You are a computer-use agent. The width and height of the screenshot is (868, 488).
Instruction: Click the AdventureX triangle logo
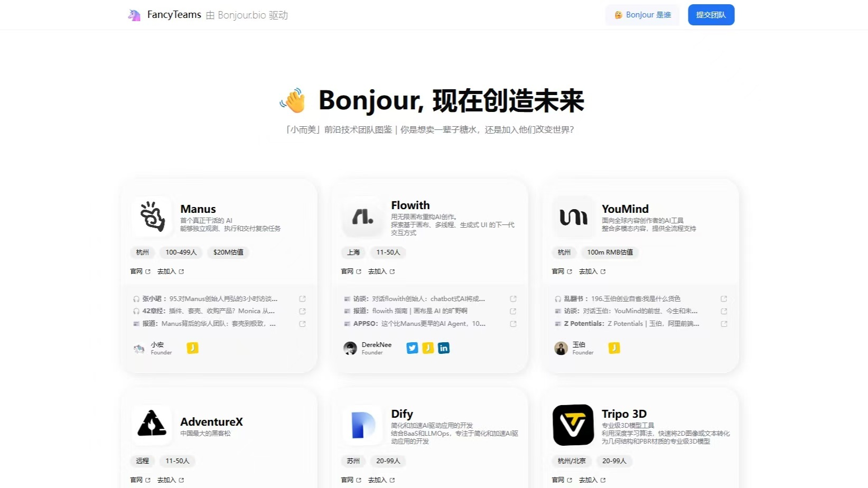pyautogui.click(x=152, y=425)
